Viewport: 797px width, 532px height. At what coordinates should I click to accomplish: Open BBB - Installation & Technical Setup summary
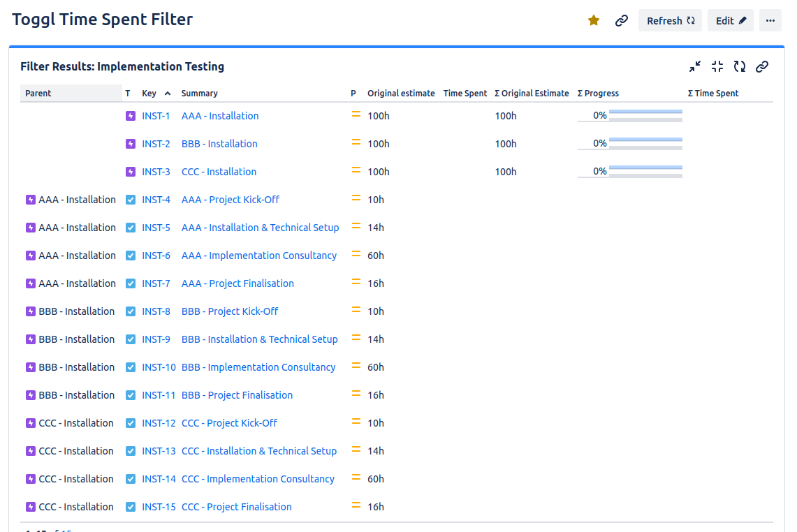(x=260, y=339)
